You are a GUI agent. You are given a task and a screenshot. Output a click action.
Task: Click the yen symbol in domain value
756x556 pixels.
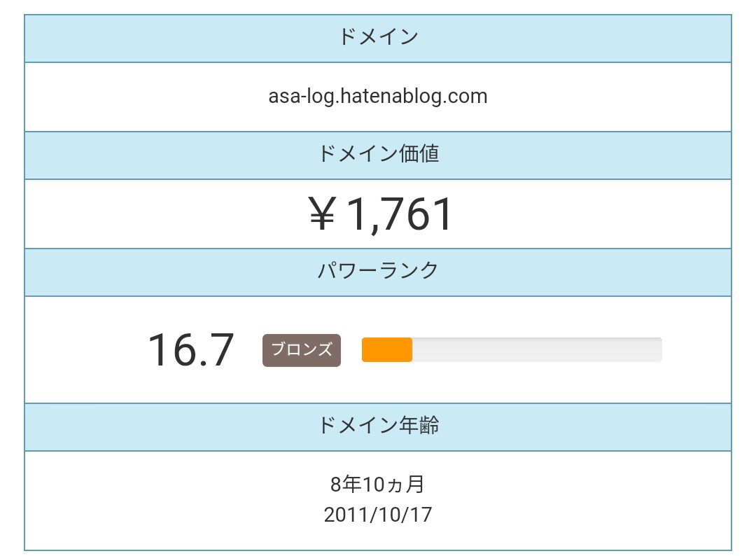tap(321, 214)
